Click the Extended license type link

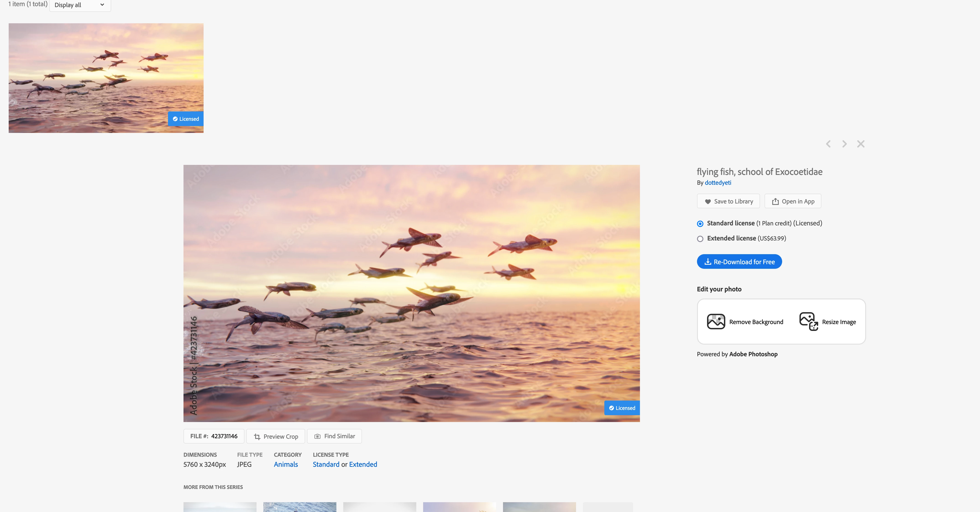coord(363,464)
